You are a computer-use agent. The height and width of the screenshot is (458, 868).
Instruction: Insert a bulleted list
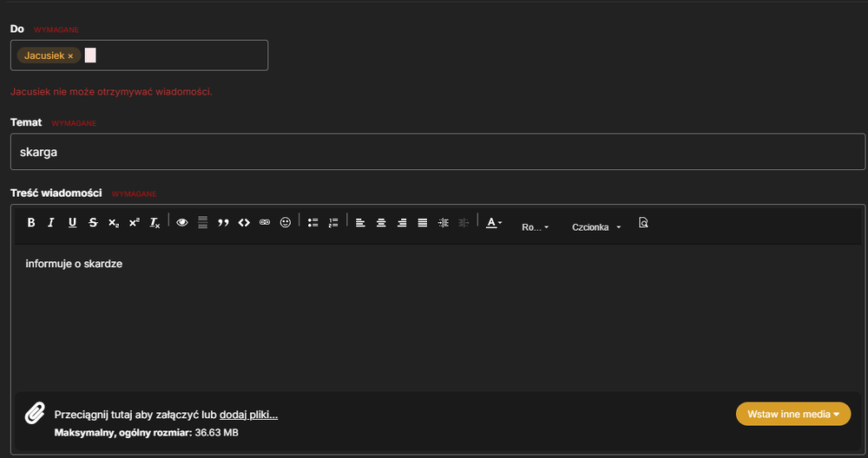point(312,222)
